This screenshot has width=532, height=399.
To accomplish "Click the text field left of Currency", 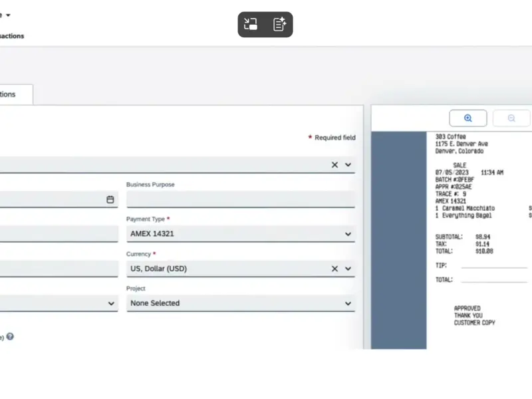I will tap(59, 269).
